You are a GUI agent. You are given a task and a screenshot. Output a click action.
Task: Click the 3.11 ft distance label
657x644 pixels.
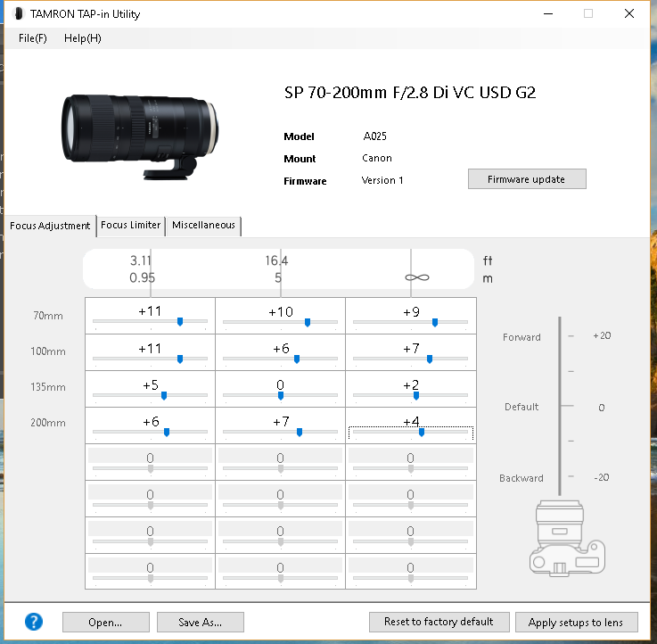(140, 260)
